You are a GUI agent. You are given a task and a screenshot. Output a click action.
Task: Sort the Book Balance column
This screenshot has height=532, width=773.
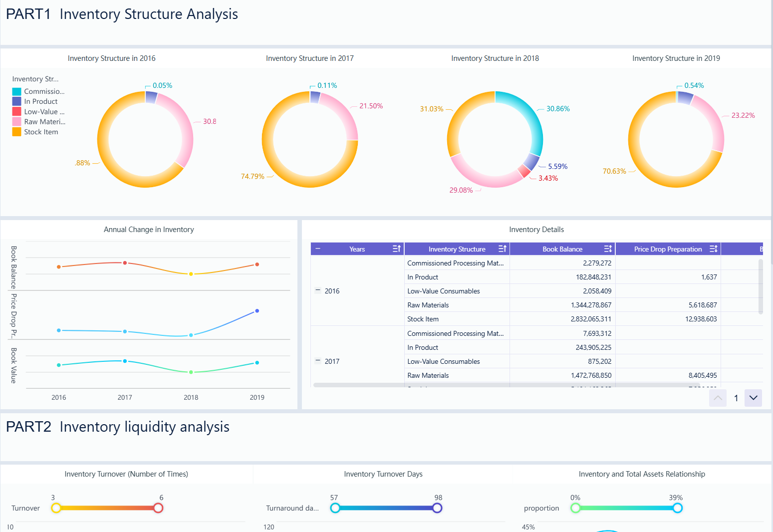[609, 249]
